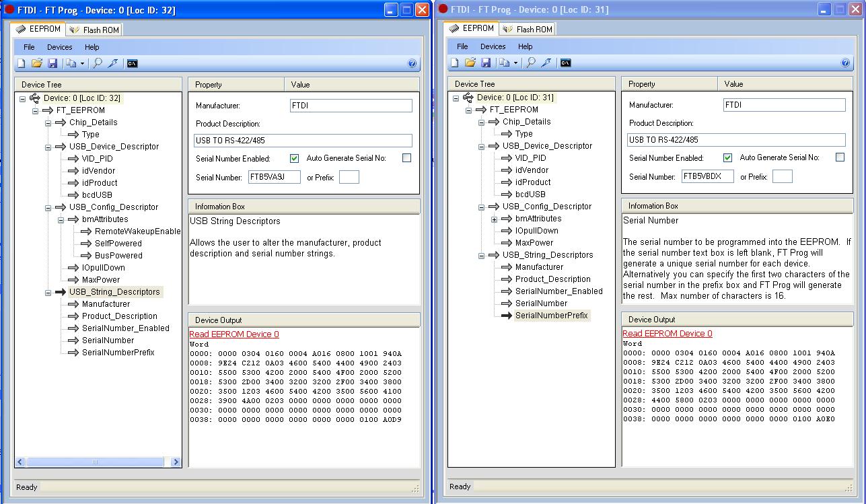
Task: Open command-line icon in Loc ID 32 window
Action: pos(133,63)
